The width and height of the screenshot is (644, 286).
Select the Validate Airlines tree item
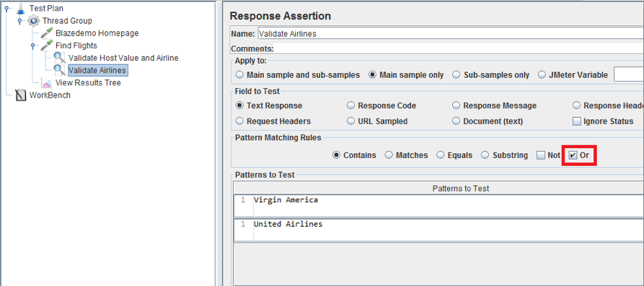(x=97, y=70)
